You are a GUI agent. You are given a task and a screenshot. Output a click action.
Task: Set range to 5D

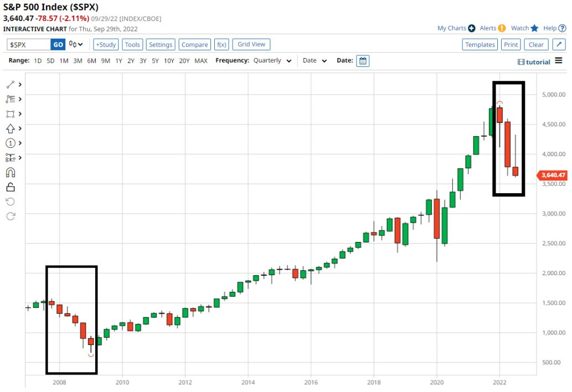[x=50, y=61]
